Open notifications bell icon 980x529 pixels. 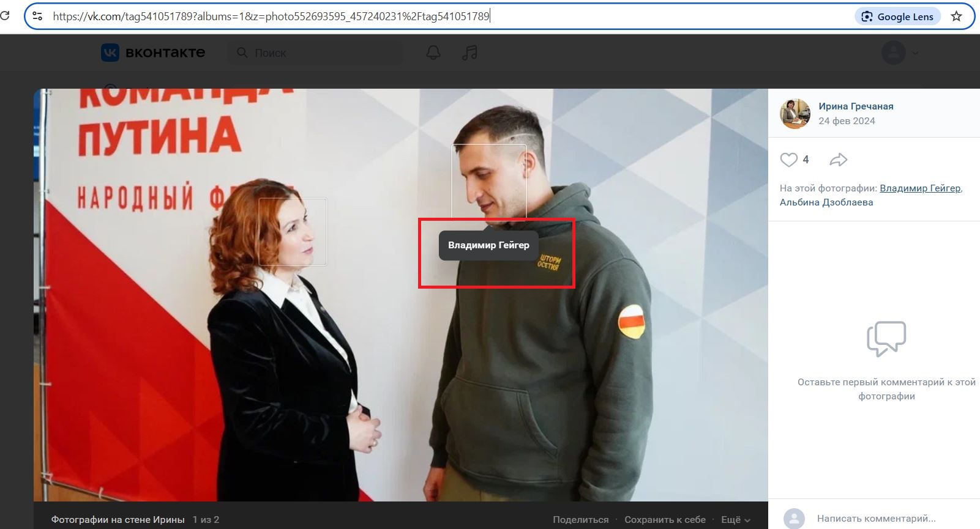(x=433, y=53)
